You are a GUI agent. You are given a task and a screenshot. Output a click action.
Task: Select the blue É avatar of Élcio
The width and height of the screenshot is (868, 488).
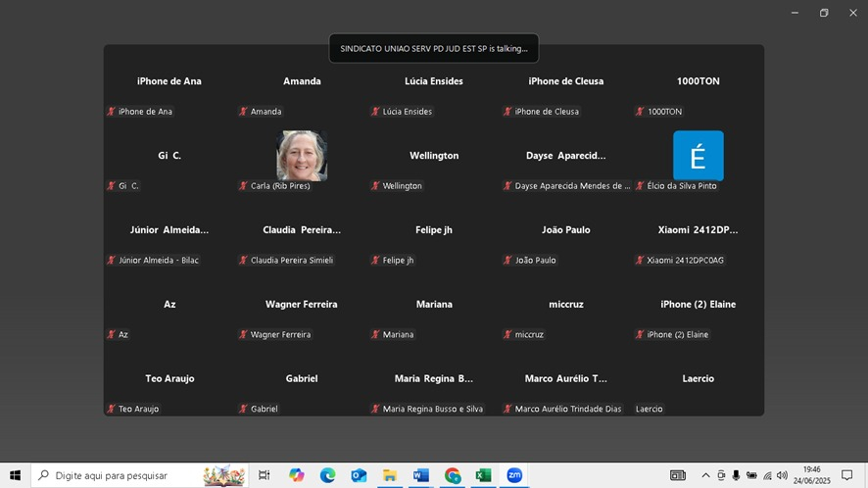(x=699, y=156)
